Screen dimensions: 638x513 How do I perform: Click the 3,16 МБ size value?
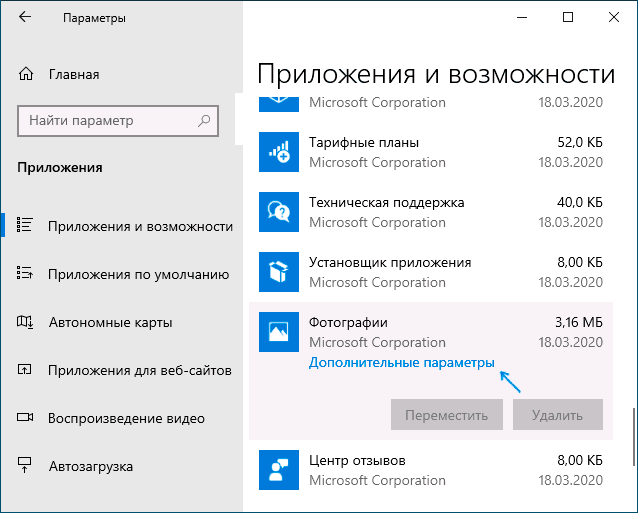pos(579,322)
